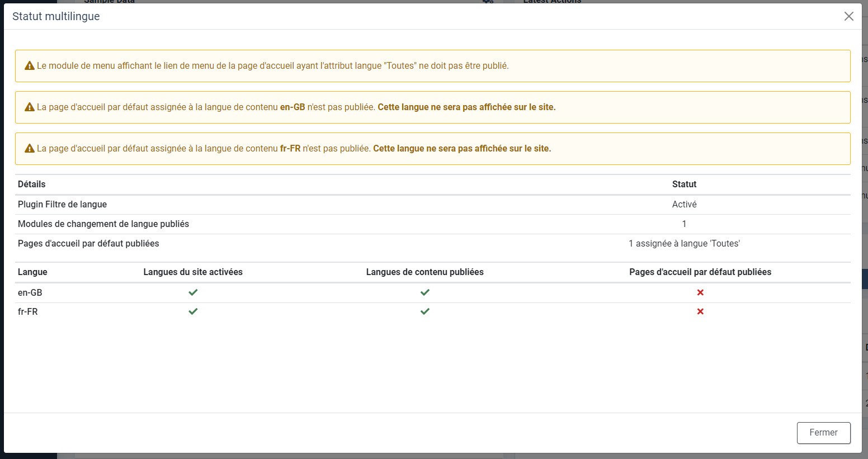The image size is (868, 459).
Task: Click 'Langues de contenu publiées' column header
Action: pos(425,272)
